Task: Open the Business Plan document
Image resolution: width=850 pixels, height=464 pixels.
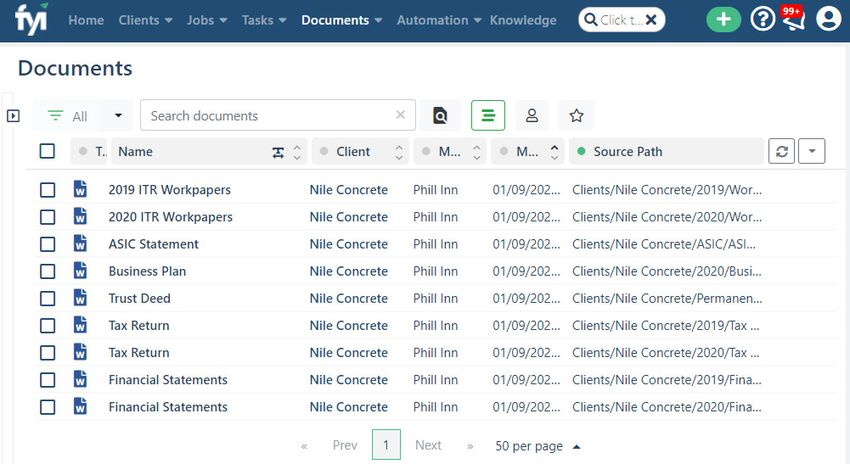Action: [147, 271]
